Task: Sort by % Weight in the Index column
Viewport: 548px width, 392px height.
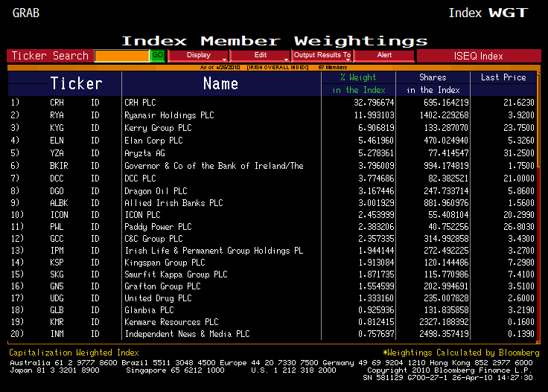Action: point(359,83)
